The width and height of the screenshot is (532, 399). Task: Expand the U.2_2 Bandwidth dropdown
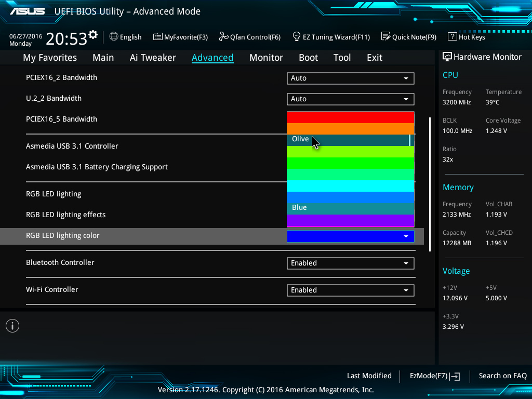coord(351,99)
